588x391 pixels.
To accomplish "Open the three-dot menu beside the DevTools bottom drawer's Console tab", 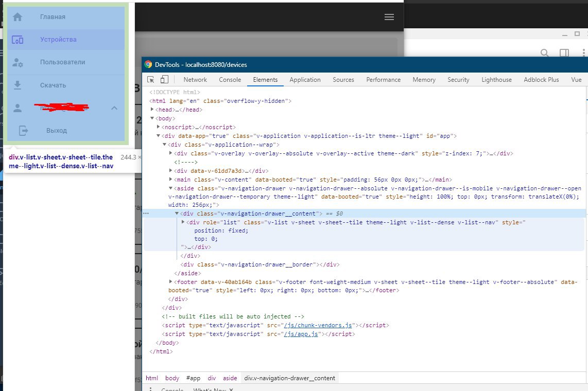I will point(151,389).
